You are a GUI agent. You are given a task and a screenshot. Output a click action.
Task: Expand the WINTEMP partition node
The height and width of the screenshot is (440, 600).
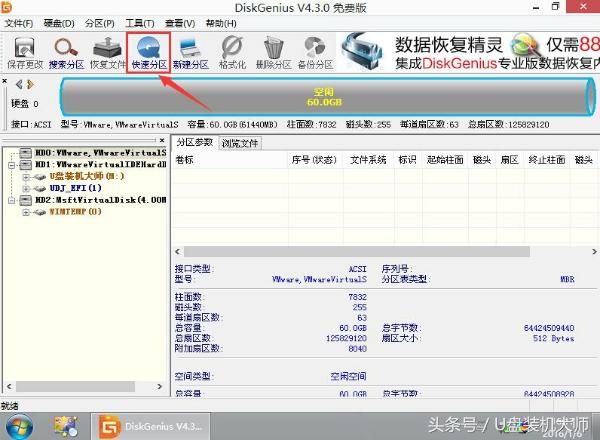coord(26,212)
